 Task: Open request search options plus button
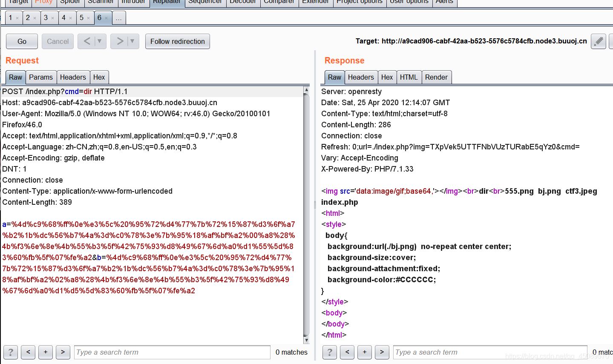coord(46,352)
